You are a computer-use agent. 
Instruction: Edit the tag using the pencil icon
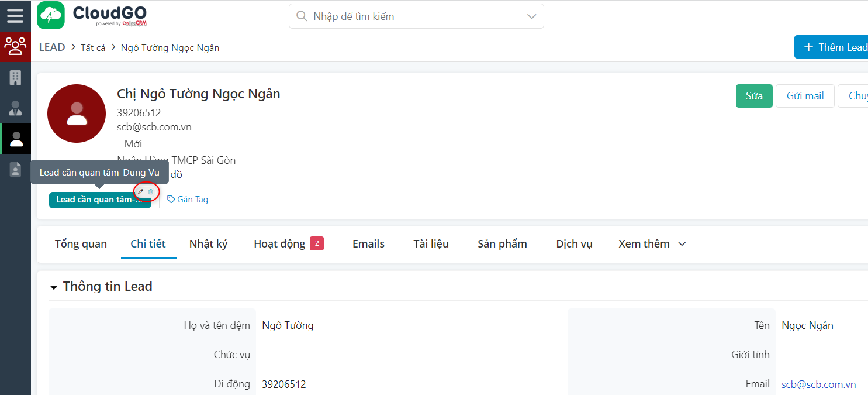point(140,191)
